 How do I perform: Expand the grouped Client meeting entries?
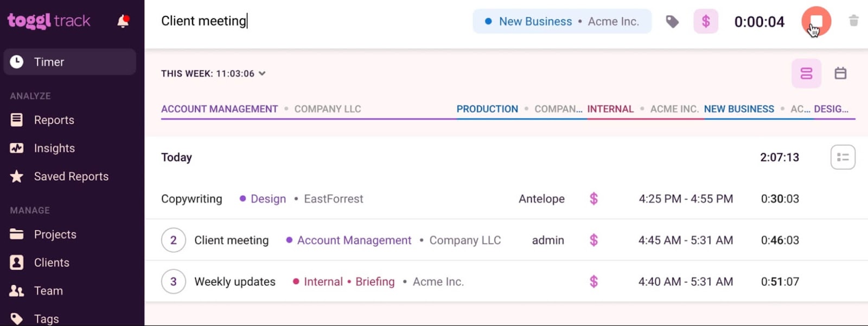point(173,240)
